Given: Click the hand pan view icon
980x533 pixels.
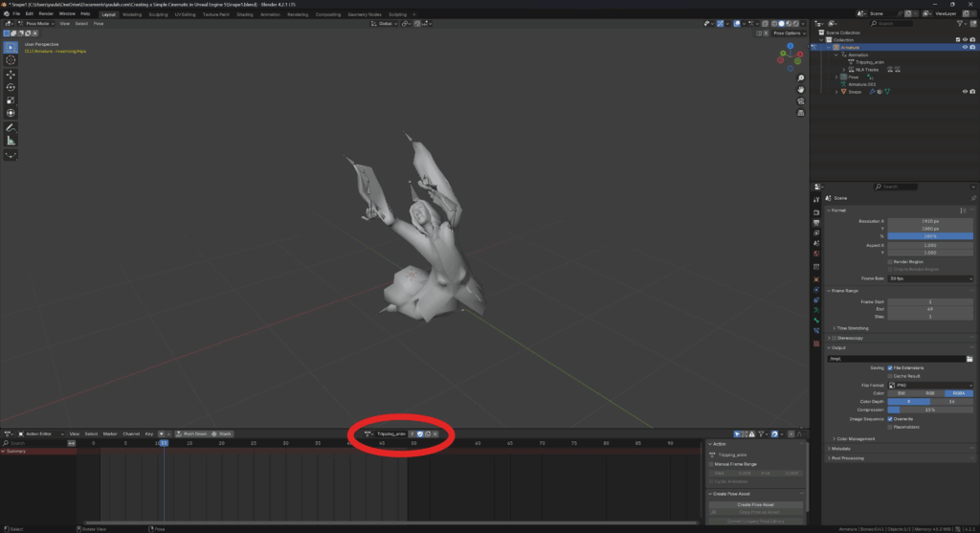Looking at the screenshot, I should [800, 90].
